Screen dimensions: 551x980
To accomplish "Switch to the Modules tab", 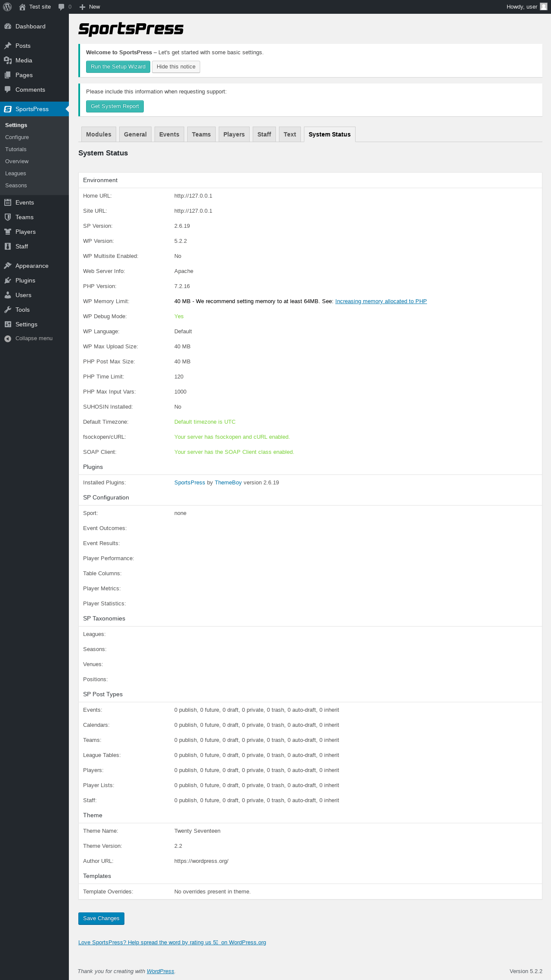I will pyautogui.click(x=99, y=134).
